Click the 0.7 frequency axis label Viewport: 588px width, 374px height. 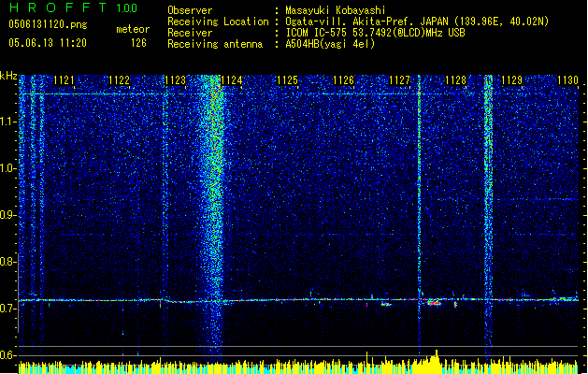[8, 309]
